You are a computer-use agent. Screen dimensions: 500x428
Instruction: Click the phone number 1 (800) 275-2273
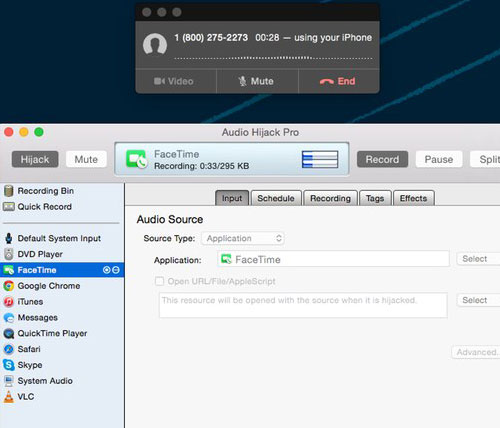point(211,38)
